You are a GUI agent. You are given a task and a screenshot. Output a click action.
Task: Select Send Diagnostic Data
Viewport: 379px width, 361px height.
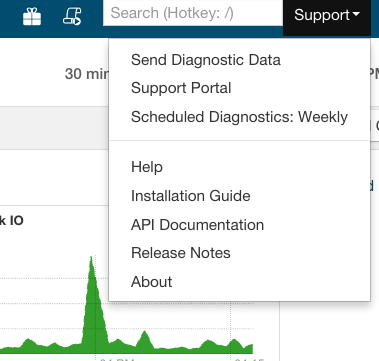[206, 60]
